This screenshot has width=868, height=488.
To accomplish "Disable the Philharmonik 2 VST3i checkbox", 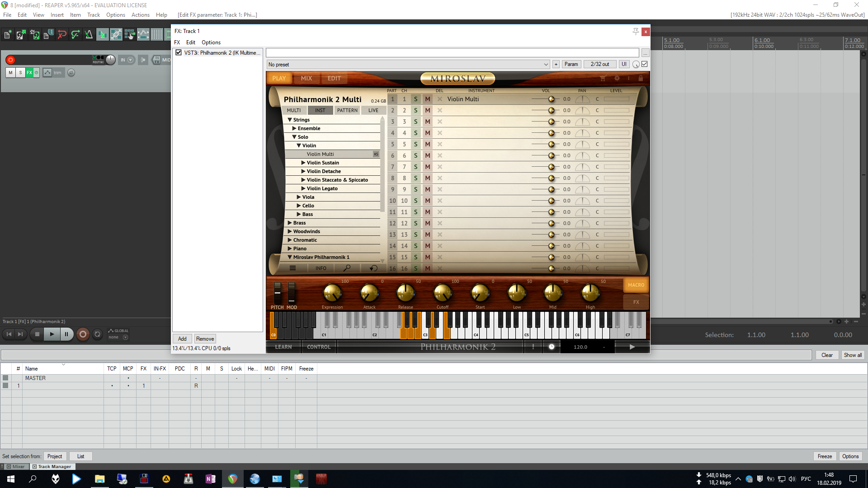I will pos(179,52).
